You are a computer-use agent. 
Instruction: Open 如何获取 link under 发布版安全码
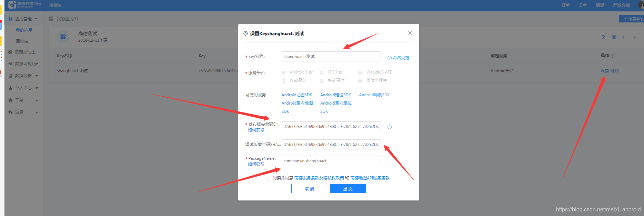(x=256, y=130)
